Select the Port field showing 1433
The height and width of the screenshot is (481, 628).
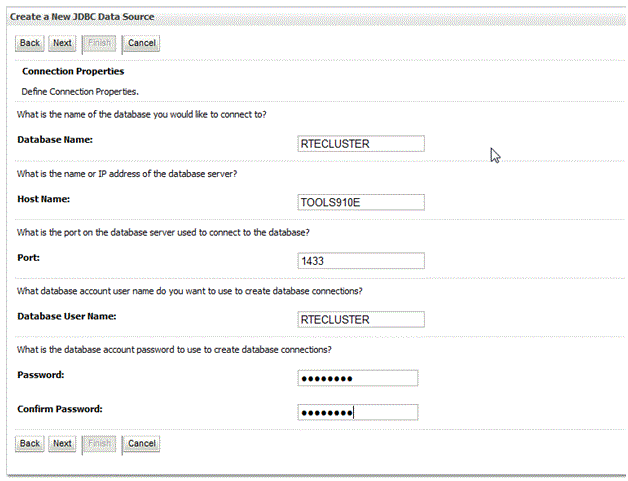pos(361,261)
